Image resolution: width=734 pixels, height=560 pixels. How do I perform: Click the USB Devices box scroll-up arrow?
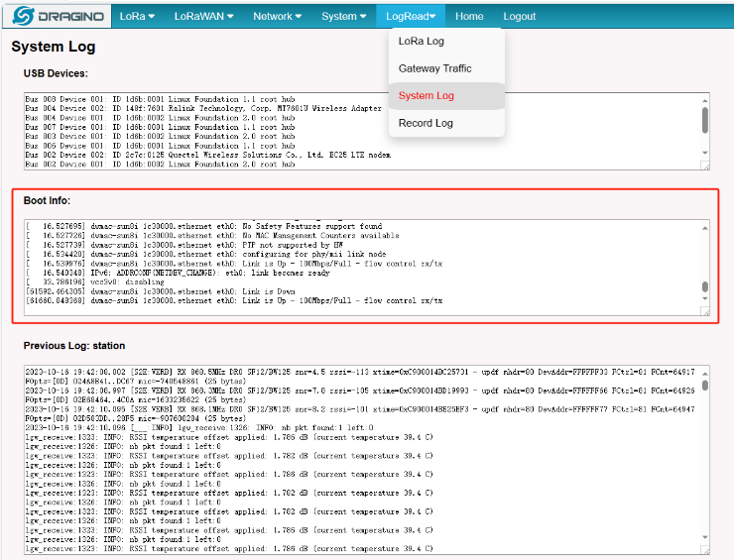click(x=705, y=100)
